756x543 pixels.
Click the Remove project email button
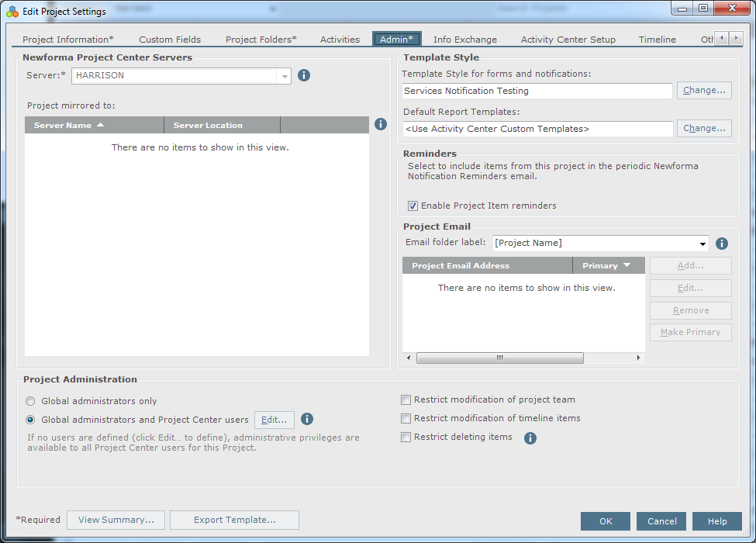point(690,310)
